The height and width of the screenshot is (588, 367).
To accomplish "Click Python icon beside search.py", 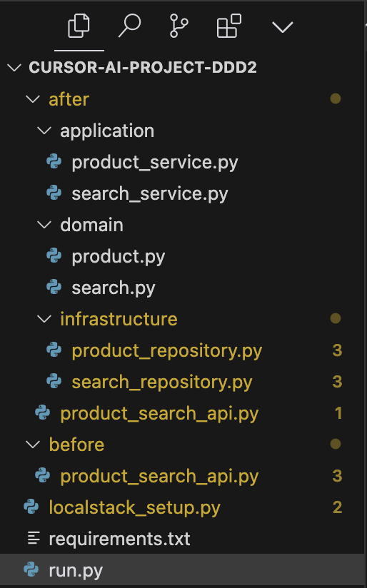I will (54, 288).
